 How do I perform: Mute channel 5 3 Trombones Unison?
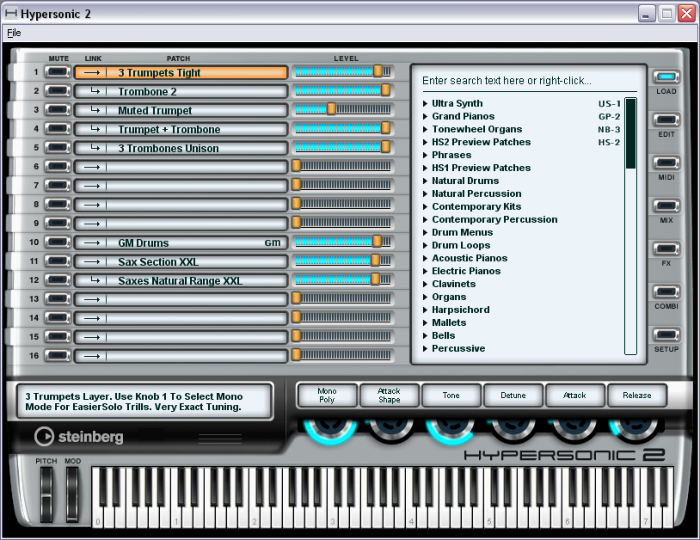tap(58, 147)
